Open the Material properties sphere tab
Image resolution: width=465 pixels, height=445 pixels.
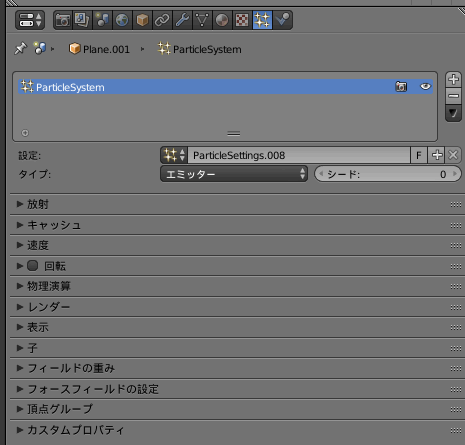point(222,20)
